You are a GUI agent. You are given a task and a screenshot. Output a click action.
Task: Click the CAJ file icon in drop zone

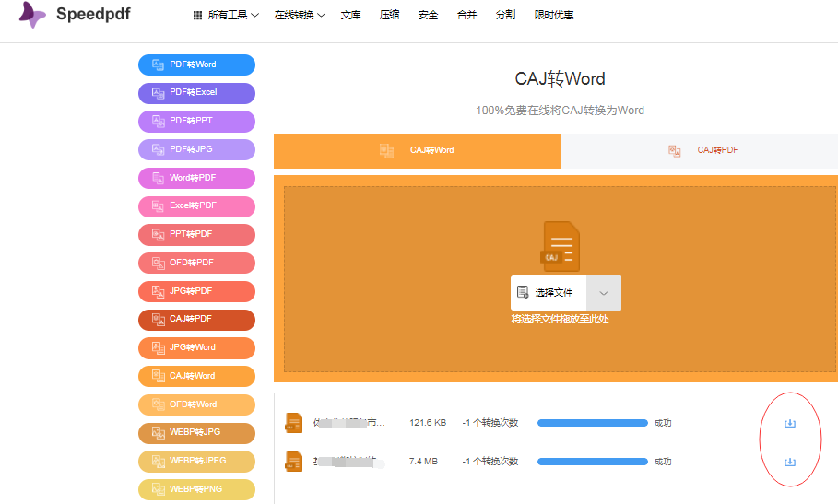[561, 247]
